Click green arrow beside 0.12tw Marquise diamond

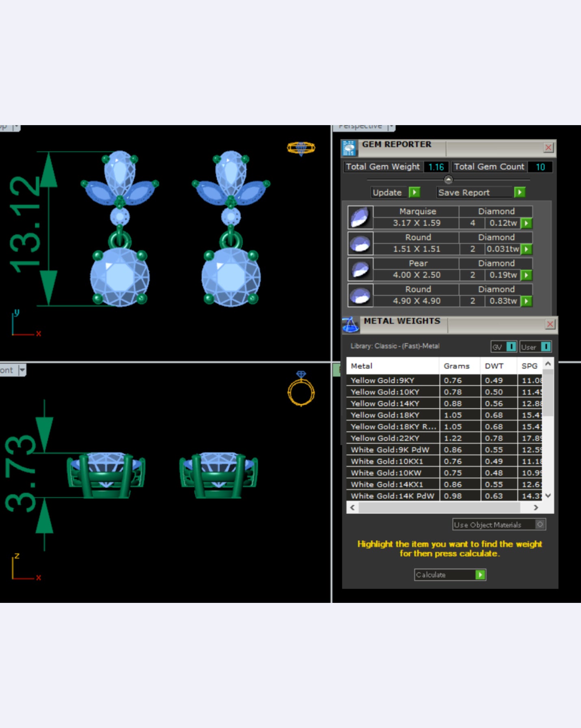coord(526,223)
